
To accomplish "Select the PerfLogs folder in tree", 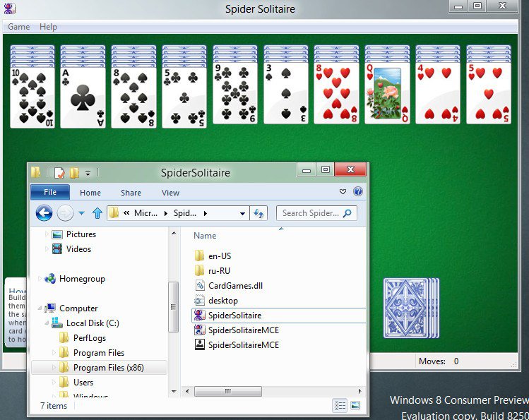I will coord(90,338).
